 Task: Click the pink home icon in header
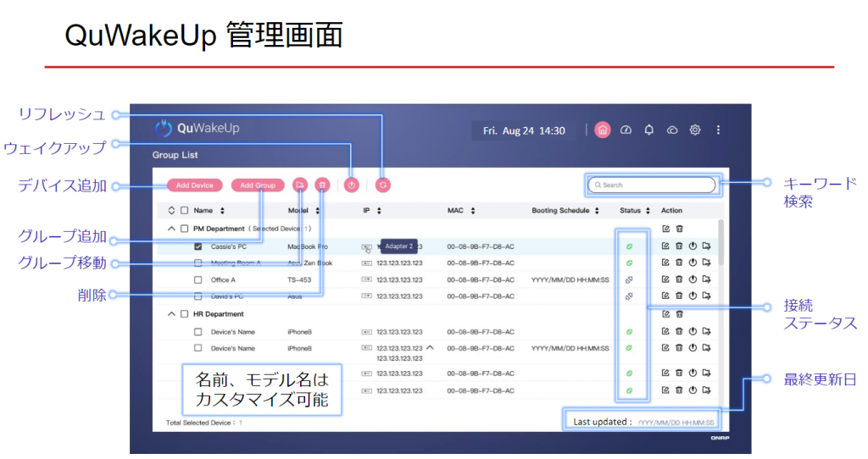coord(603,130)
